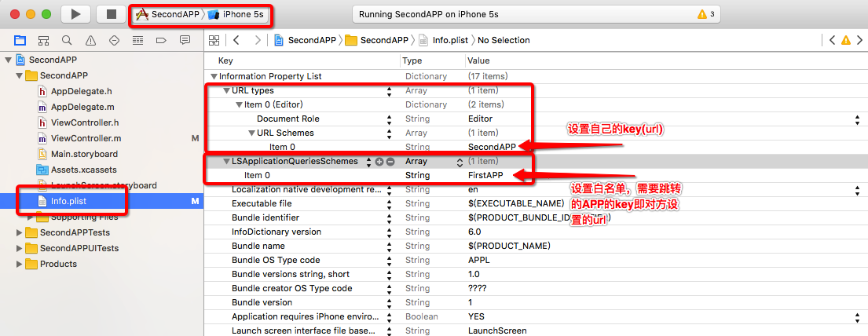
Task: Expand the SecondAPPUITests folder
Action: (20, 248)
